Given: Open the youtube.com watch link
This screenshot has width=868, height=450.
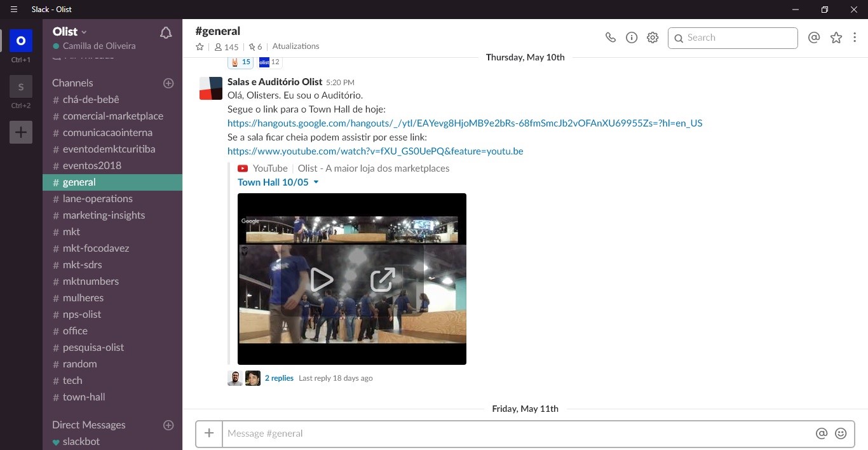Looking at the screenshot, I should click(376, 151).
